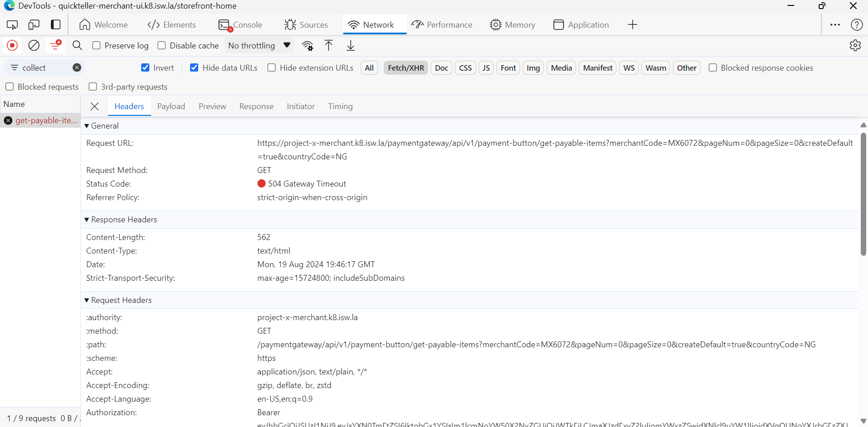The width and height of the screenshot is (868, 427).
Task: Open network conditions wifi icon
Action: [x=308, y=46]
